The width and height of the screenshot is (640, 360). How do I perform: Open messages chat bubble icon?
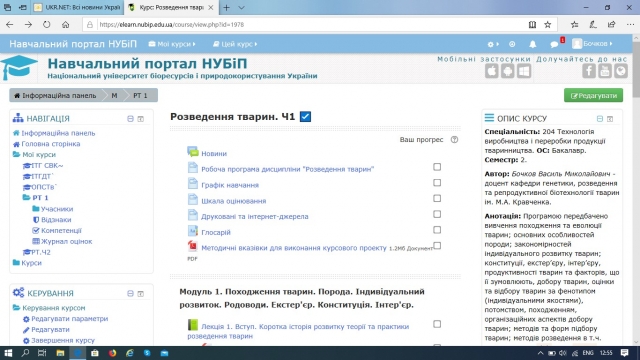[x=555, y=44]
